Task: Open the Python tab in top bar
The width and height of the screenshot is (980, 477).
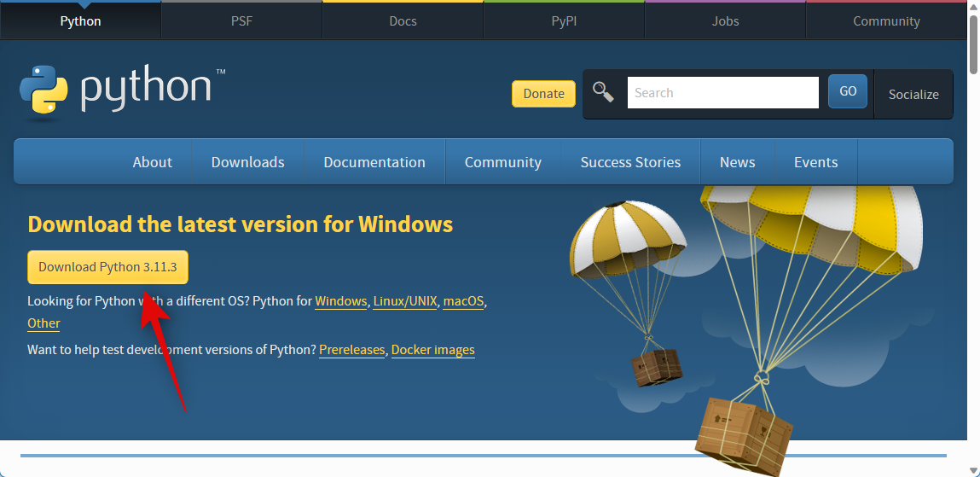Action: 81,21
